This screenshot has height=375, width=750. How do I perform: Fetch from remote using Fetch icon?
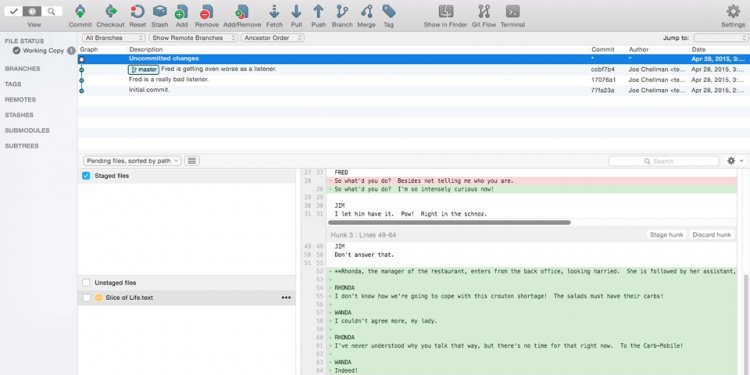pyautogui.click(x=275, y=11)
